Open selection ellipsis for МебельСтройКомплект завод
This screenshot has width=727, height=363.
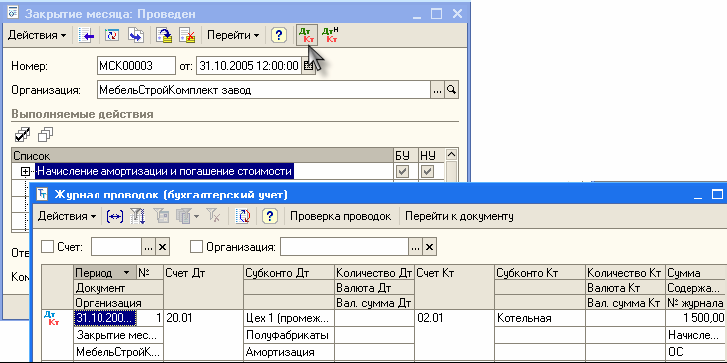click(438, 90)
